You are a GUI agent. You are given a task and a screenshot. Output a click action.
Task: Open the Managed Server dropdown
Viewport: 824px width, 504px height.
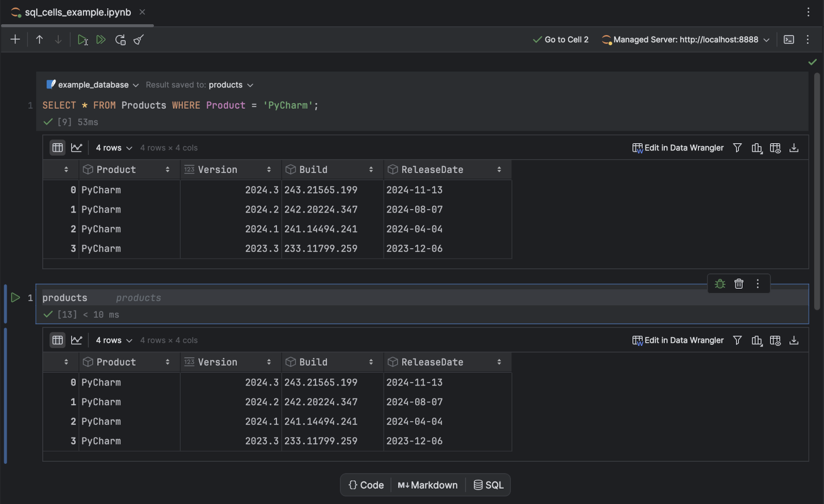pyautogui.click(x=685, y=40)
